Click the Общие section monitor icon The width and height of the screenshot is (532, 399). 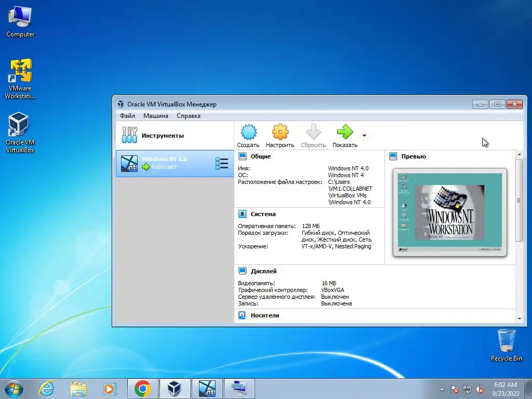coord(242,156)
